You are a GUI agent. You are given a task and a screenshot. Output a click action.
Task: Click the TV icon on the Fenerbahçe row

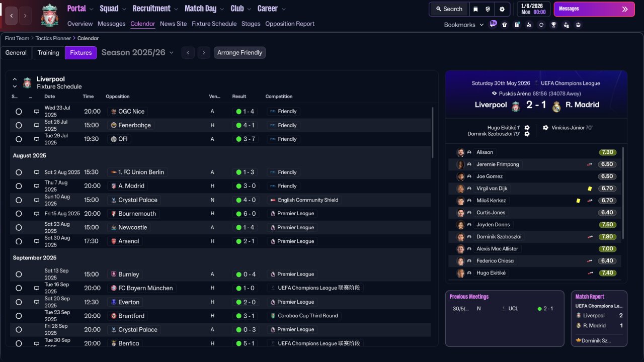pos(37,125)
